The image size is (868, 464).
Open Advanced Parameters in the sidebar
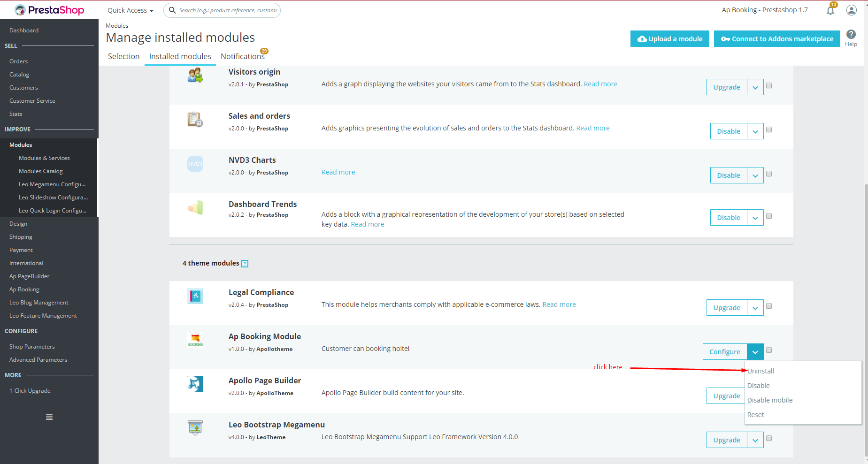coord(38,360)
